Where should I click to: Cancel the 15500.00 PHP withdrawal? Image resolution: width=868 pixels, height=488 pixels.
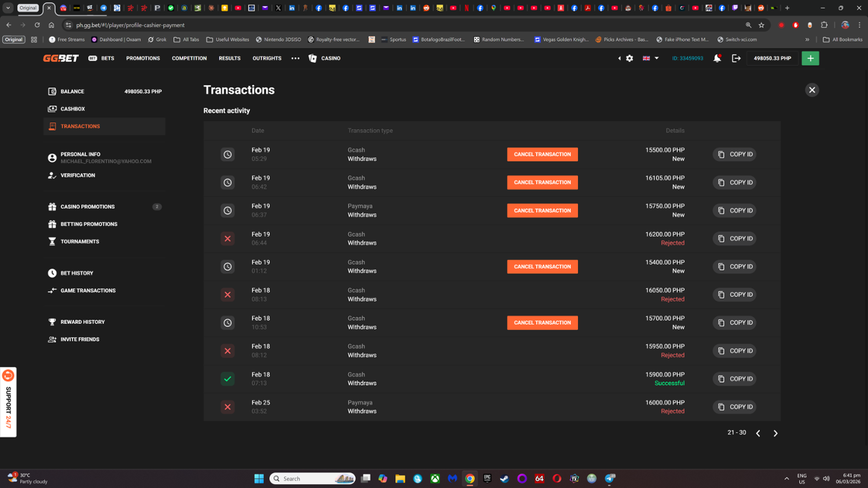click(542, 154)
